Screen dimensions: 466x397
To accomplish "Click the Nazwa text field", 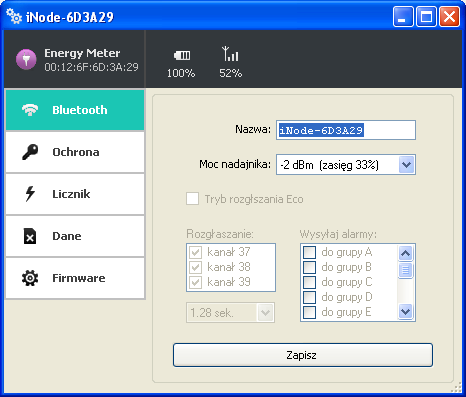I will [x=346, y=130].
